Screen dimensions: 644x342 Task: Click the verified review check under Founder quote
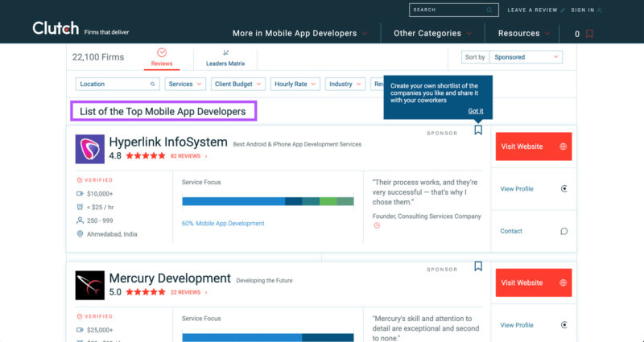pos(377,225)
